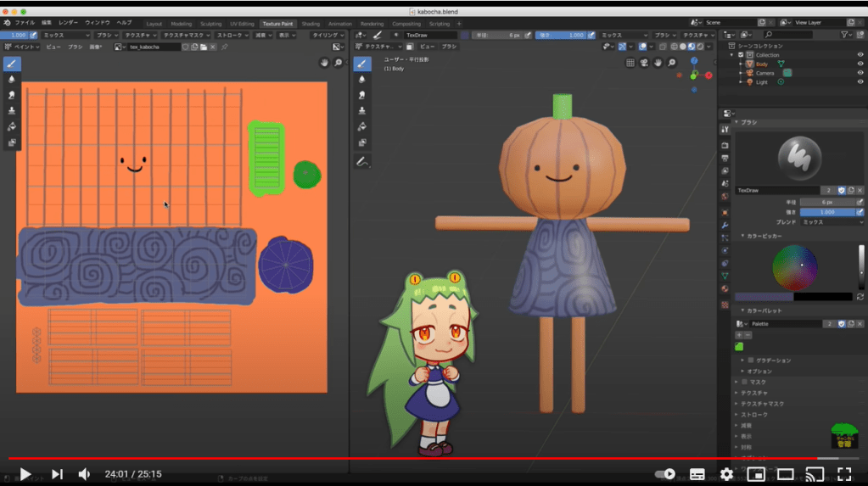Enable the グラデーション checkbox
The width and height of the screenshot is (868, 486).
[x=750, y=360]
